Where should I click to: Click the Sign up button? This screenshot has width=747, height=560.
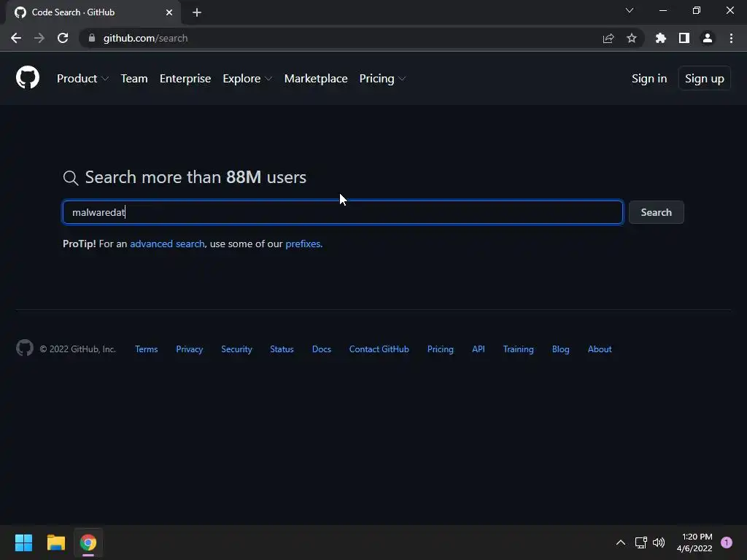704,79
